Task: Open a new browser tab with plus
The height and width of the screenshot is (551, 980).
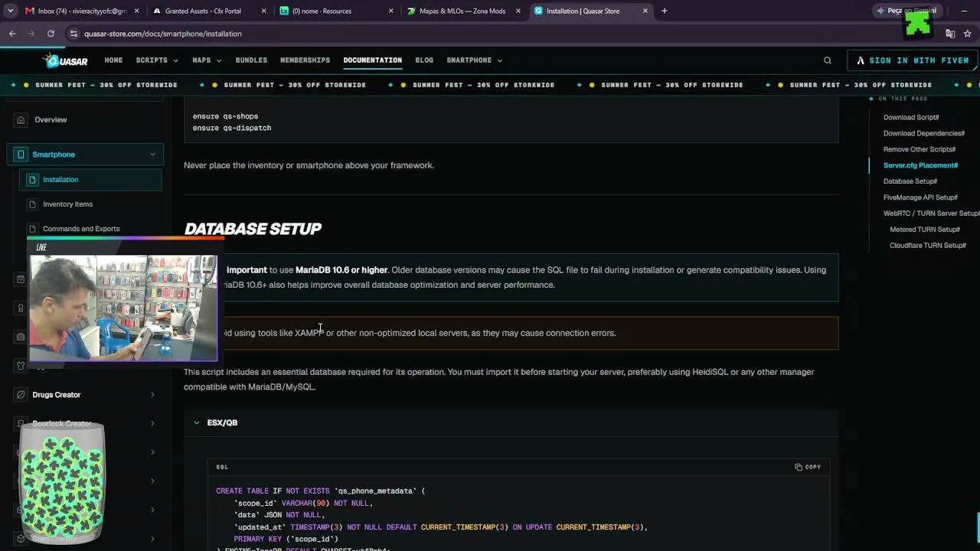Action: [664, 11]
